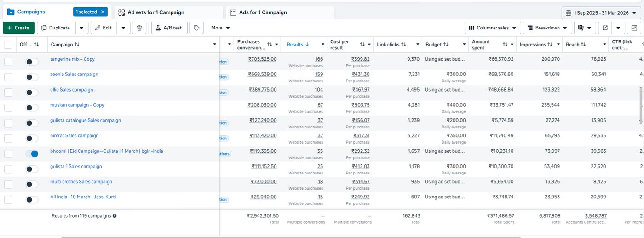Open the Campaign column header menu arrow

[x=215, y=45]
